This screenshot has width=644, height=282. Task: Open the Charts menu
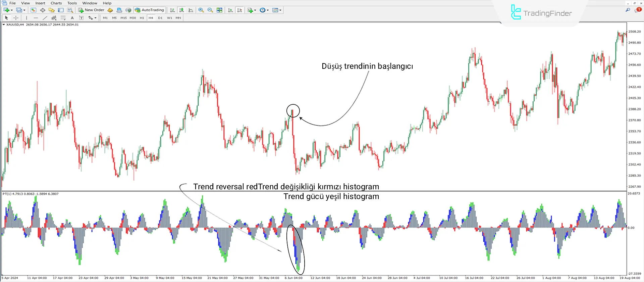click(56, 3)
